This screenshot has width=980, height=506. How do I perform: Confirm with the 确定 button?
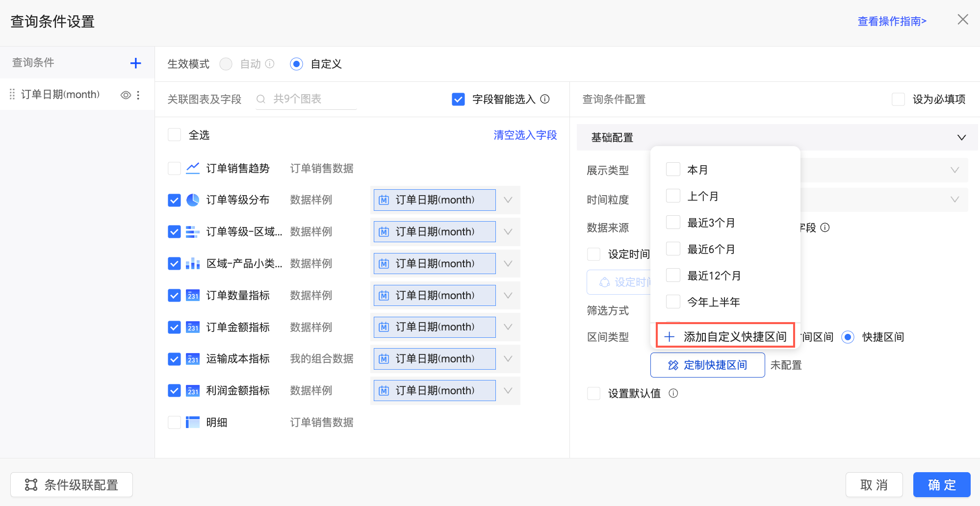942,485
